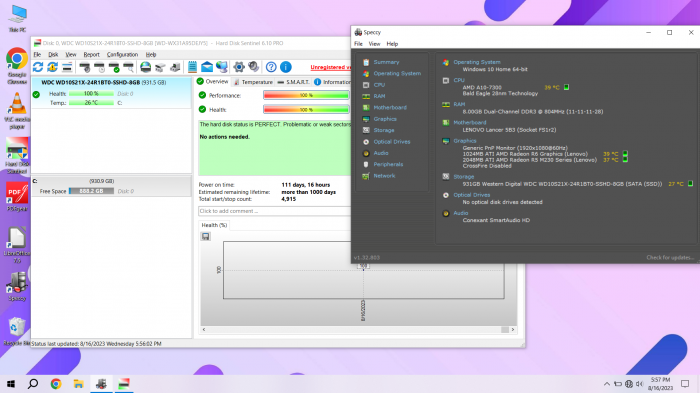
Task: Open Speccy Help menu
Action: (x=392, y=44)
